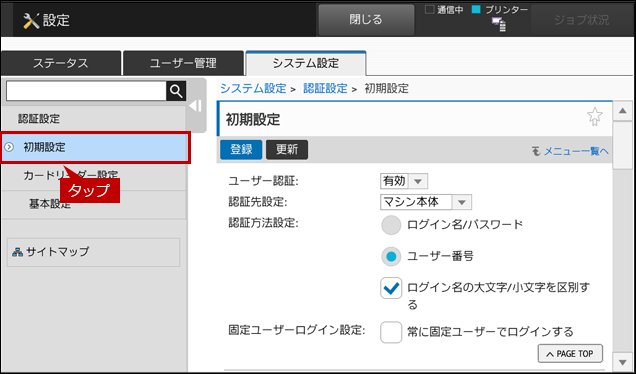This screenshot has height=374, width=636.
Task: Select ログイン名/パスワード radio button
Action: [x=391, y=226]
